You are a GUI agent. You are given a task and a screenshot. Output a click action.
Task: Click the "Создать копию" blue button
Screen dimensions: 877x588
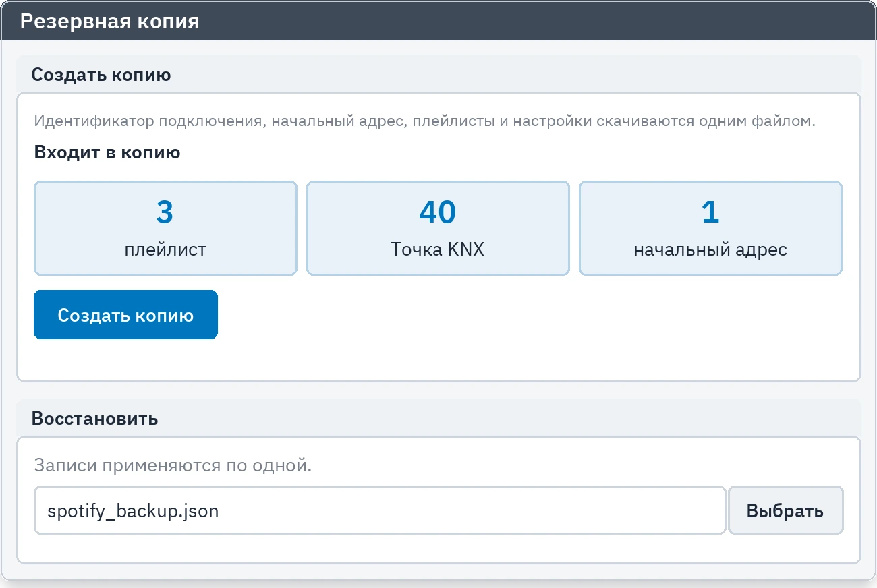125,315
